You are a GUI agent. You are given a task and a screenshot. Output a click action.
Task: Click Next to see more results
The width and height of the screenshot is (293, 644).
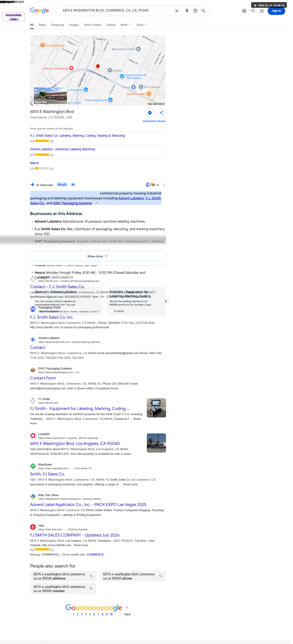(x=127, y=614)
